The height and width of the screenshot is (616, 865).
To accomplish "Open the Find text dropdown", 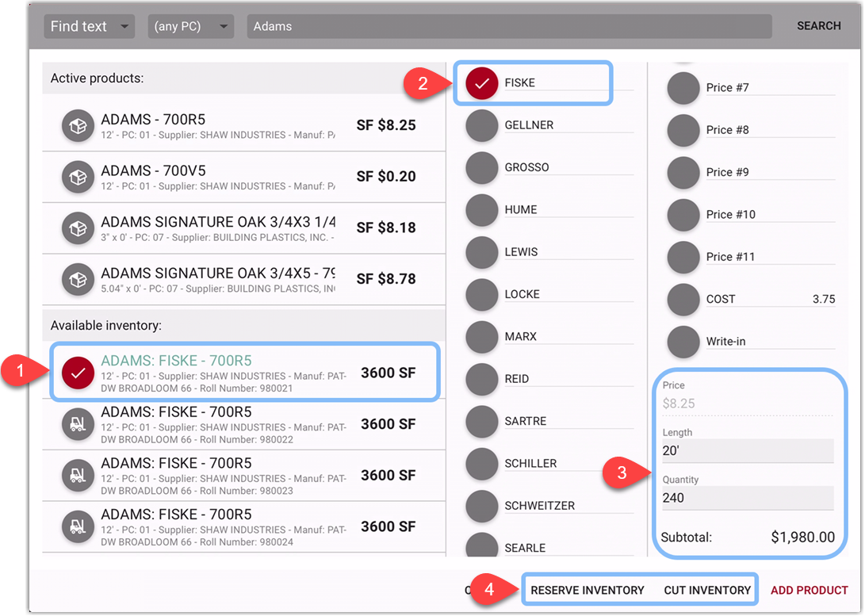I will [x=89, y=26].
